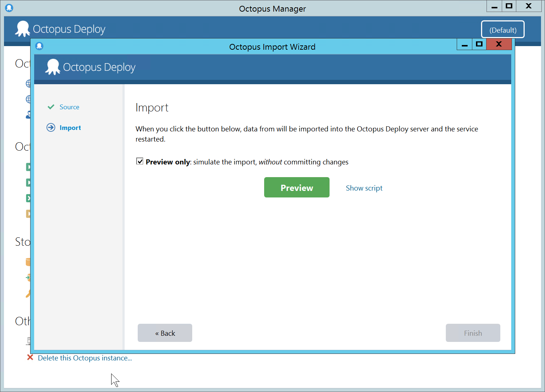Click the Octopus Manager title bar icon
The height and width of the screenshot is (392, 545).
point(9,8)
